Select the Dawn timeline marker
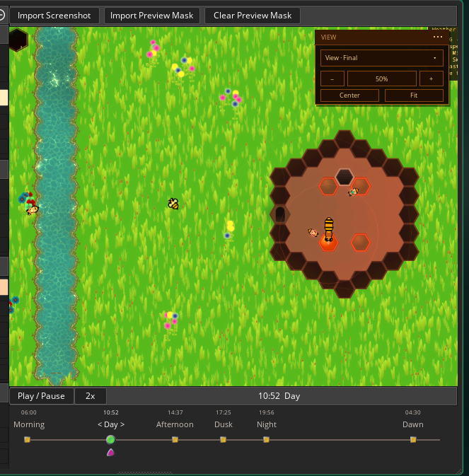469x476 pixels. click(x=413, y=439)
